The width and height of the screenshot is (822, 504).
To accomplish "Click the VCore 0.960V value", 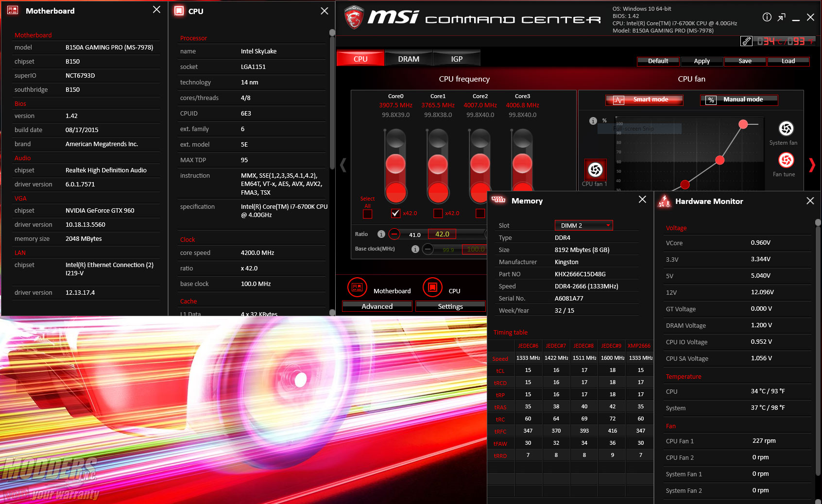I will pos(760,243).
